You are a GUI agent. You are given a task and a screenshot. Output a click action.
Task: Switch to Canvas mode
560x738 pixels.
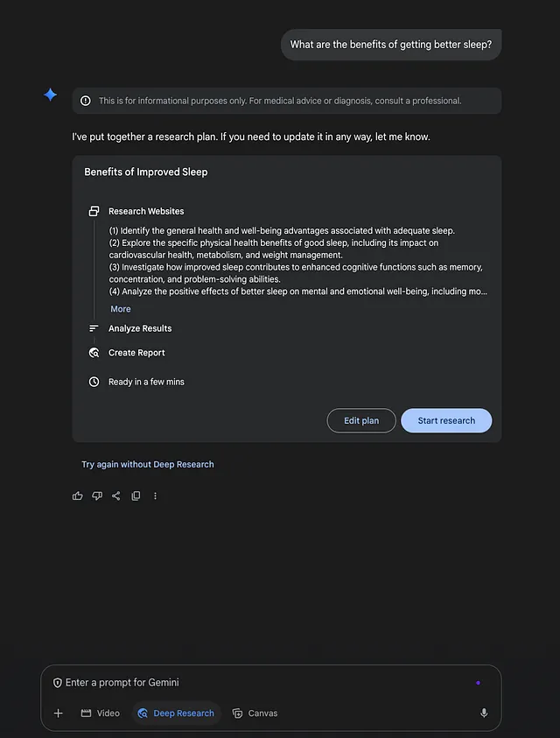255,713
